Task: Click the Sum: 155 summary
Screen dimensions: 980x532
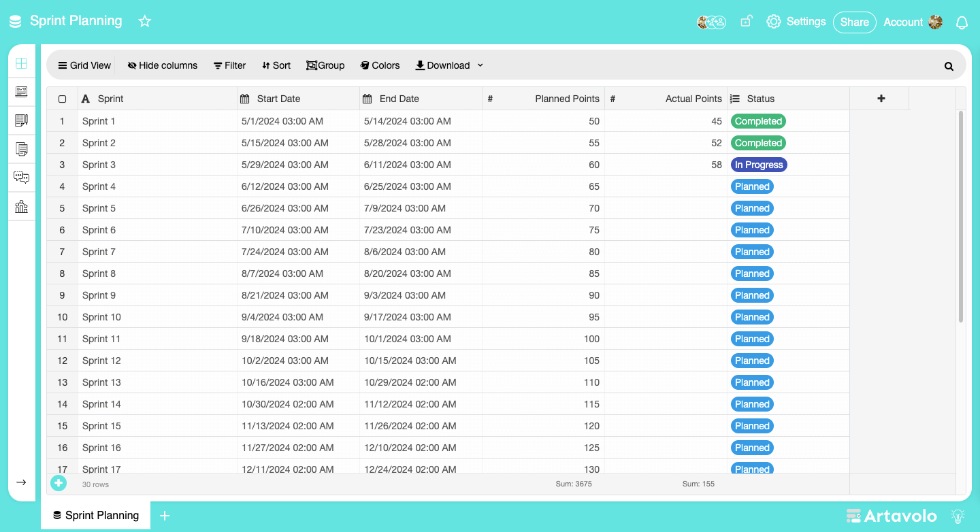Action: pos(698,484)
